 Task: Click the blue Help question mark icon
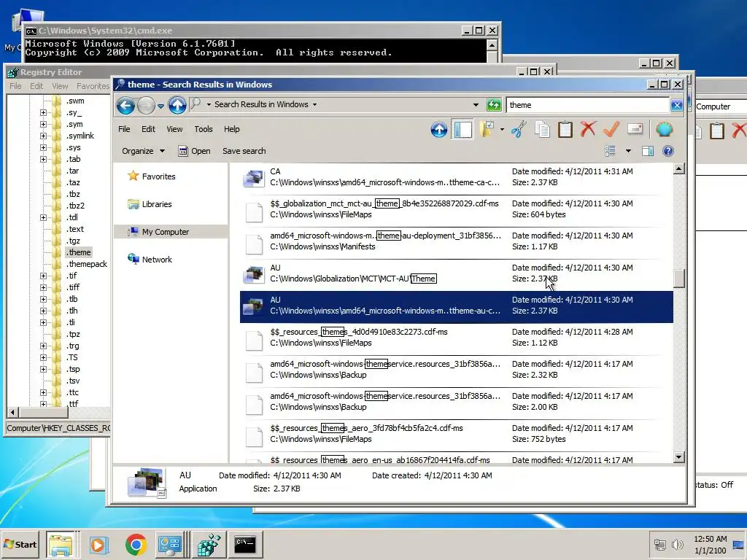pos(668,151)
